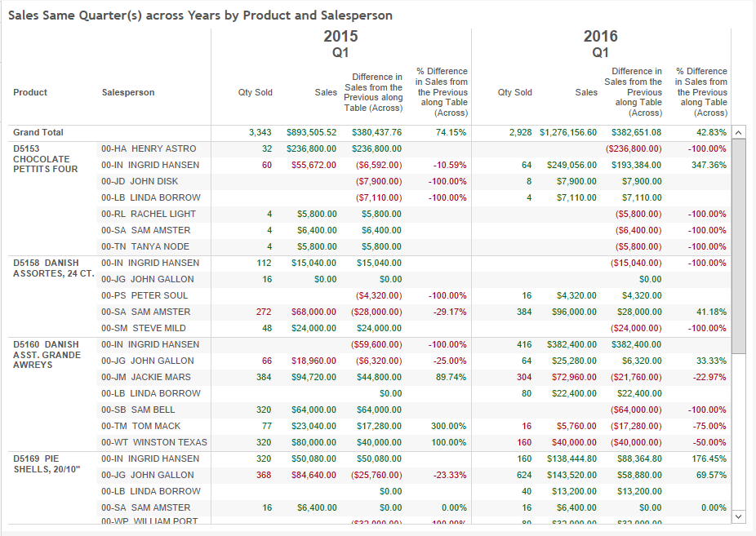Click the $138,444.80 sales cell

[x=571, y=459]
